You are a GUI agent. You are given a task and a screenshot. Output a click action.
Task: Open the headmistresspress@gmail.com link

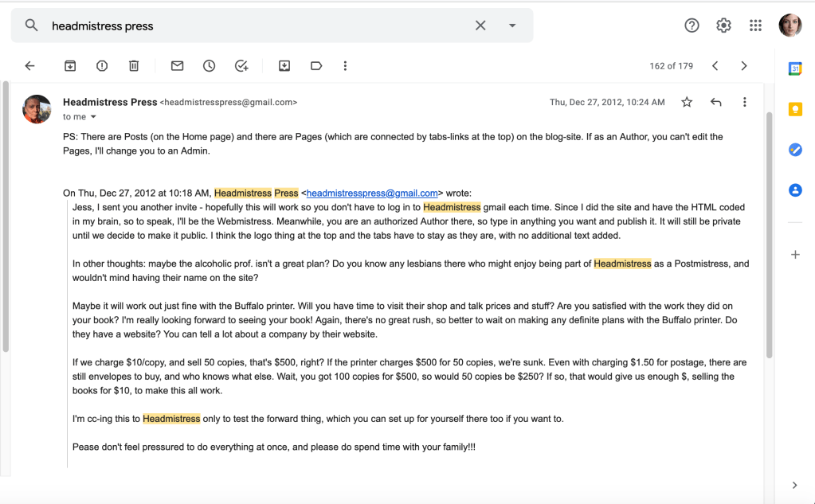click(372, 193)
